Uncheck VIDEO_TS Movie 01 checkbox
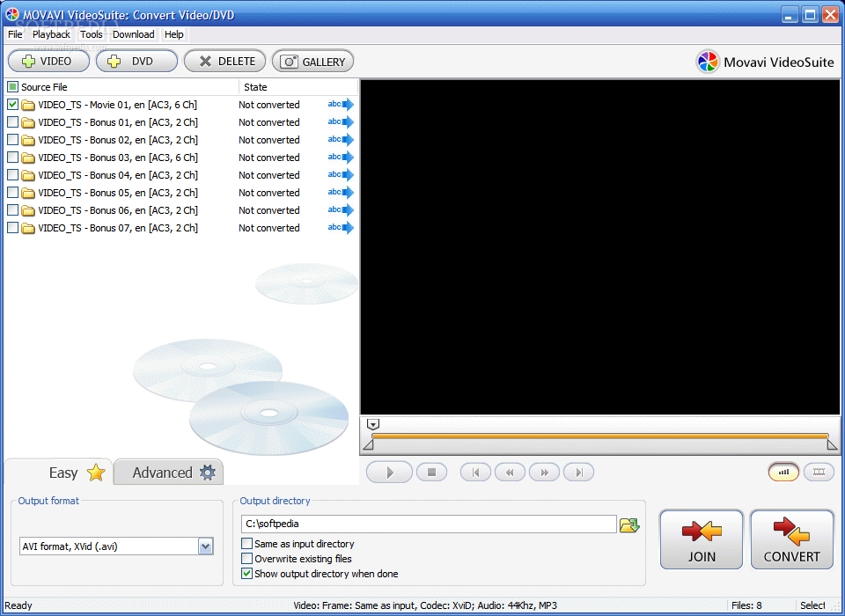The height and width of the screenshot is (616, 845). click(x=13, y=104)
